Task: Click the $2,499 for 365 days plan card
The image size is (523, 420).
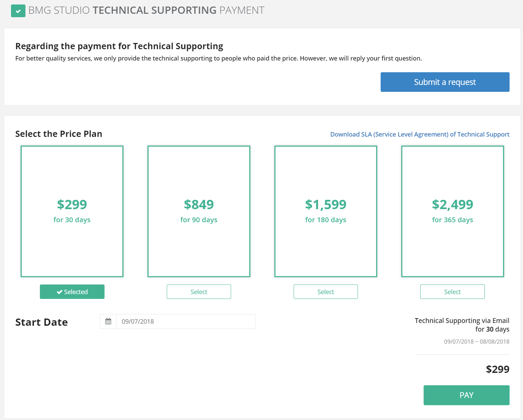Action: (x=453, y=211)
